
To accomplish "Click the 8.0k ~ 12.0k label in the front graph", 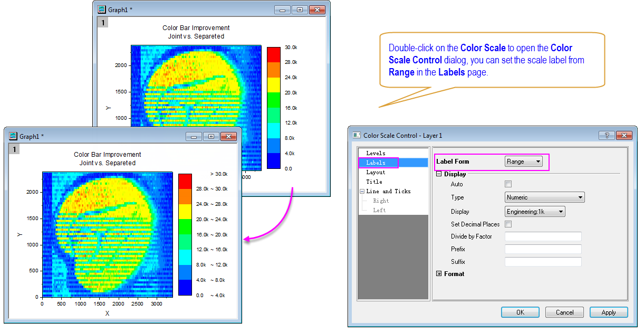I will pos(212,265).
